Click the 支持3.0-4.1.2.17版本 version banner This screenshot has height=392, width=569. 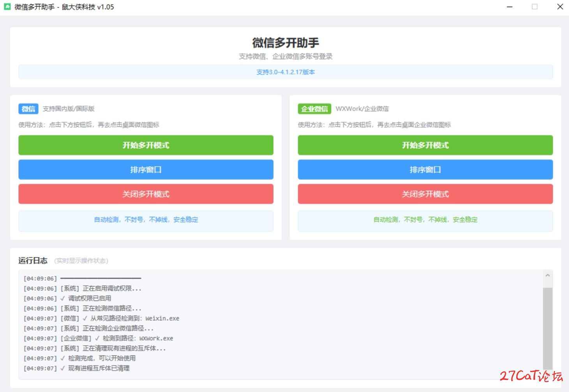click(x=285, y=72)
